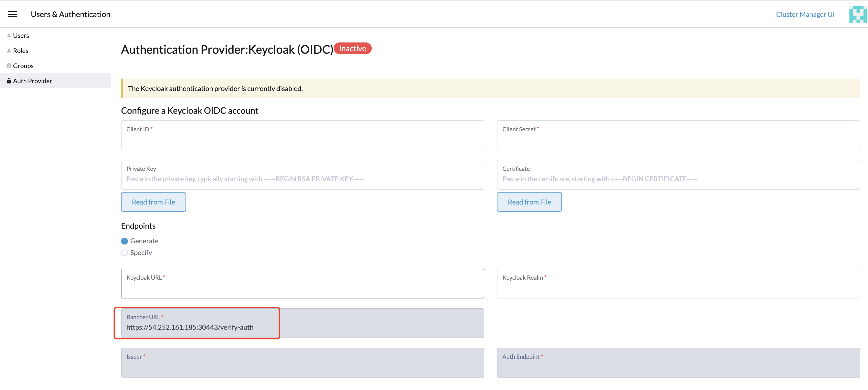Click into the Certificate text area
868x390 pixels.
[678, 175]
